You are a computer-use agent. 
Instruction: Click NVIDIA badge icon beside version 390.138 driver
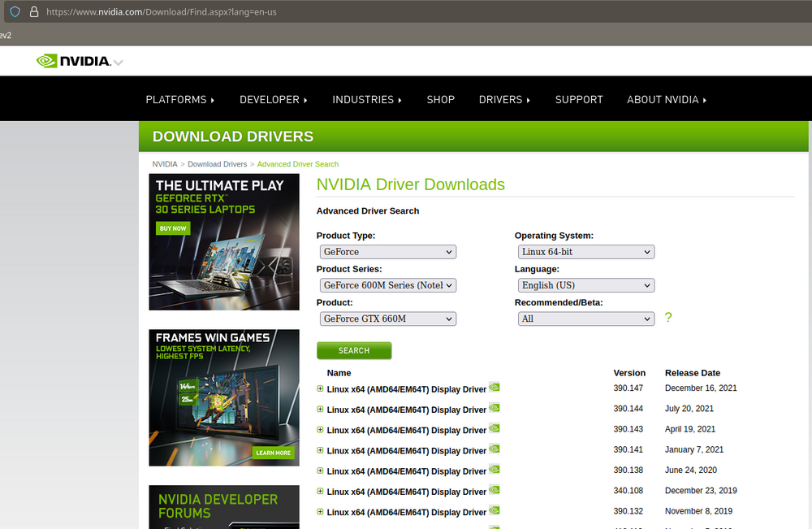495,469
